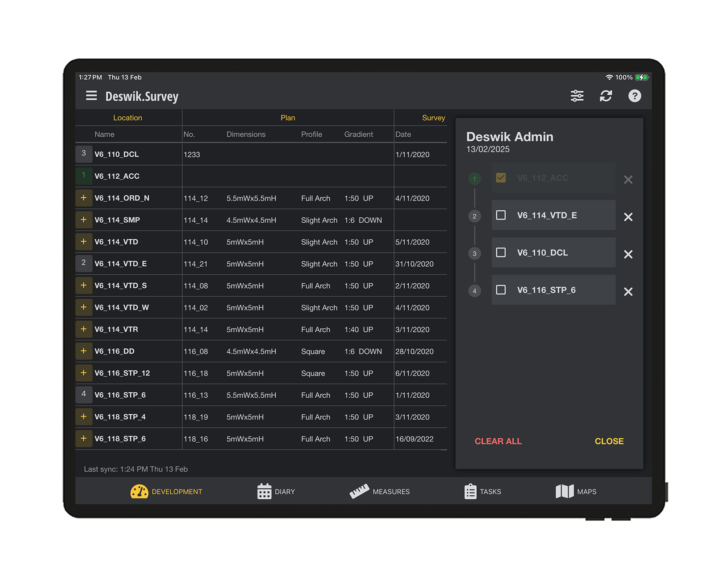The image size is (728, 579).
Task: Open the help question mark icon
Action: click(634, 96)
